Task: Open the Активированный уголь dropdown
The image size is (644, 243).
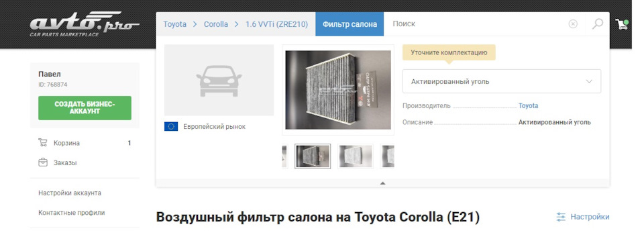Action: point(502,81)
